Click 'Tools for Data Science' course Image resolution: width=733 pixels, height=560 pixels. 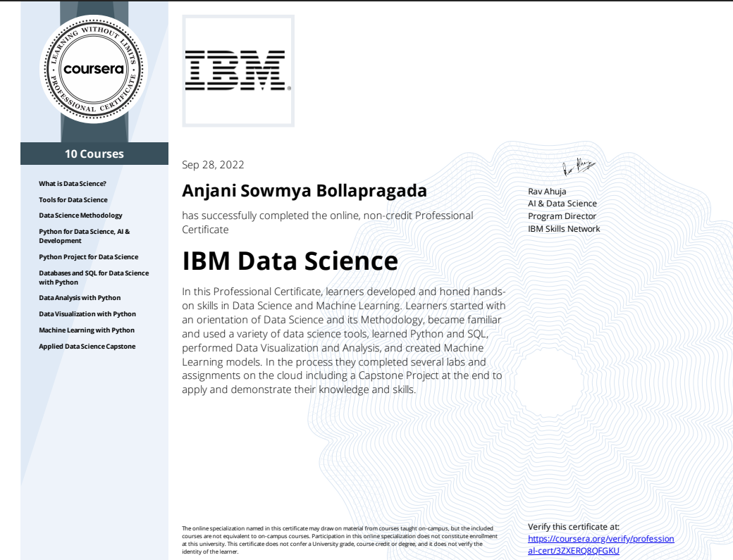pos(73,199)
